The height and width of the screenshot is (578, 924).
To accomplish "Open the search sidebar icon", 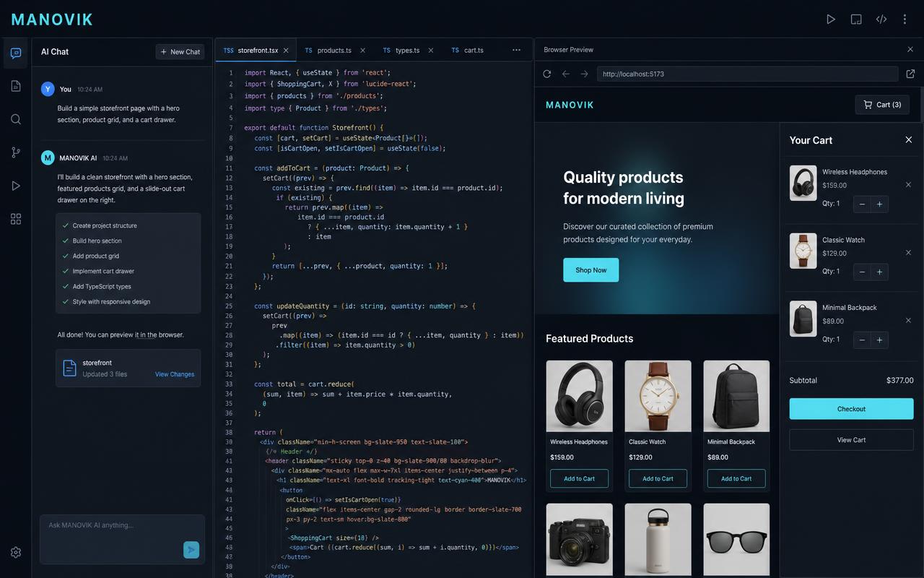I will pyautogui.click(x=16, y=119).
